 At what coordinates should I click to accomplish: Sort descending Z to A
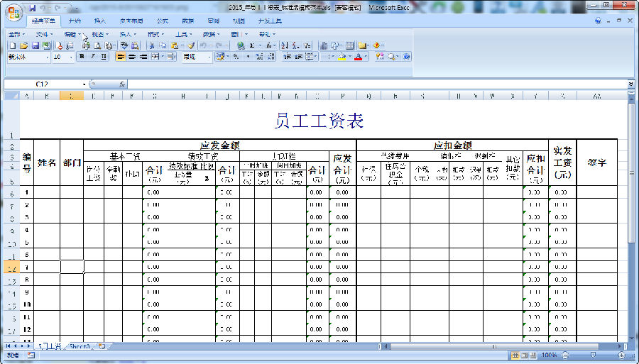(x=296, y=45)
